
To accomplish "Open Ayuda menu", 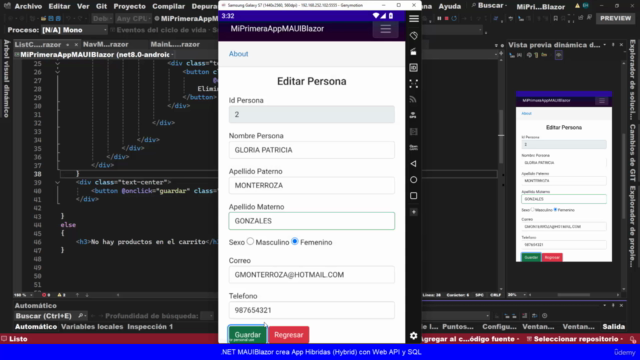I will [450, 7].
